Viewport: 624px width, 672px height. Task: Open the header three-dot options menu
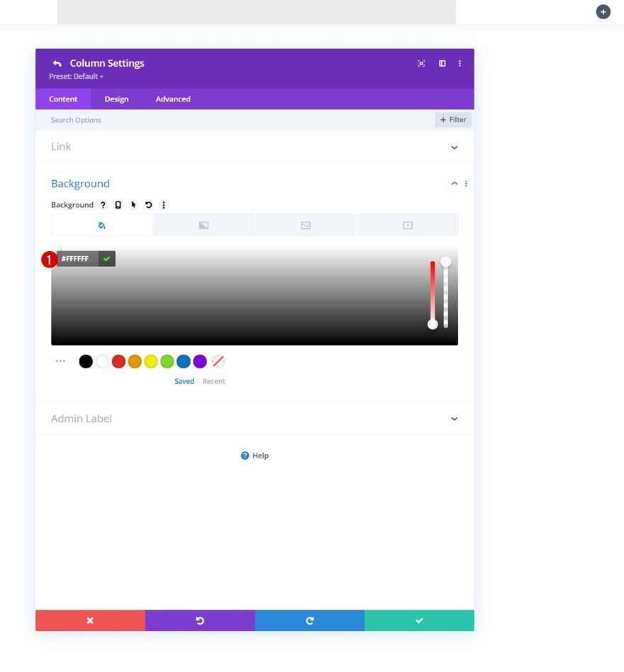459,63
